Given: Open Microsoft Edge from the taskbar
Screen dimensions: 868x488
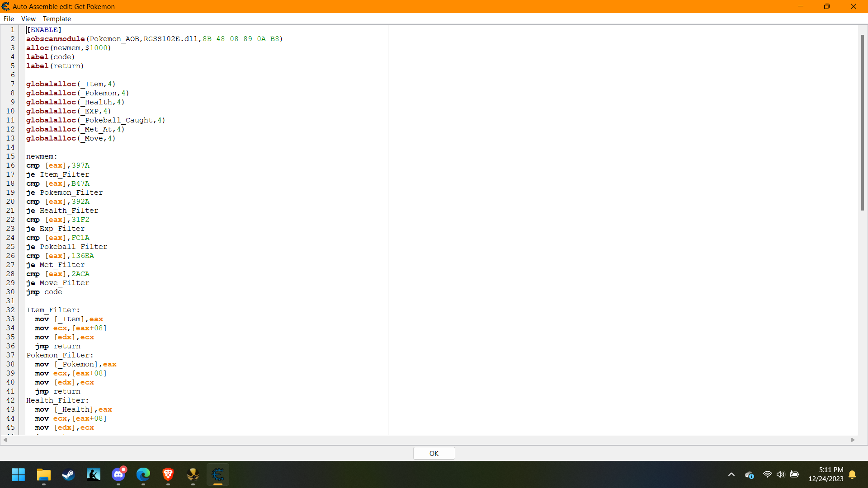Looking at the screenshot, I should coord(143,475).
